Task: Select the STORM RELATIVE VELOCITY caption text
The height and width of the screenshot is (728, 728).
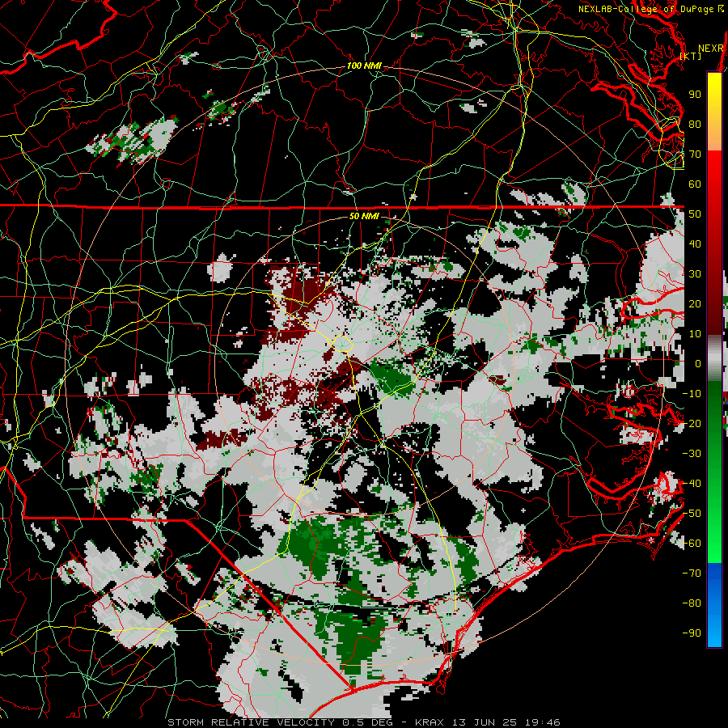Action: (x=251, y=722)
